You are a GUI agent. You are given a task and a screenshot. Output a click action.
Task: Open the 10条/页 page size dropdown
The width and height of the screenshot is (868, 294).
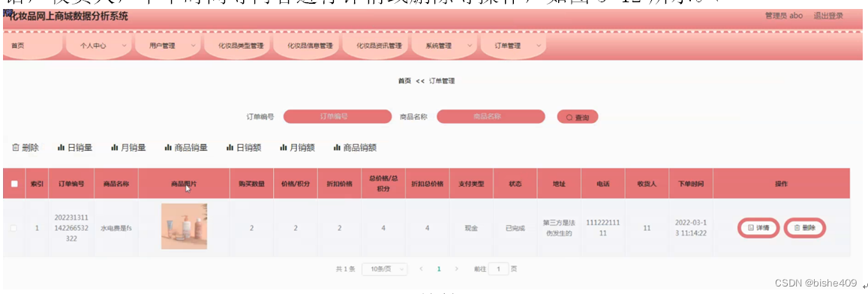pyautogui.click(x=385, y=269)
